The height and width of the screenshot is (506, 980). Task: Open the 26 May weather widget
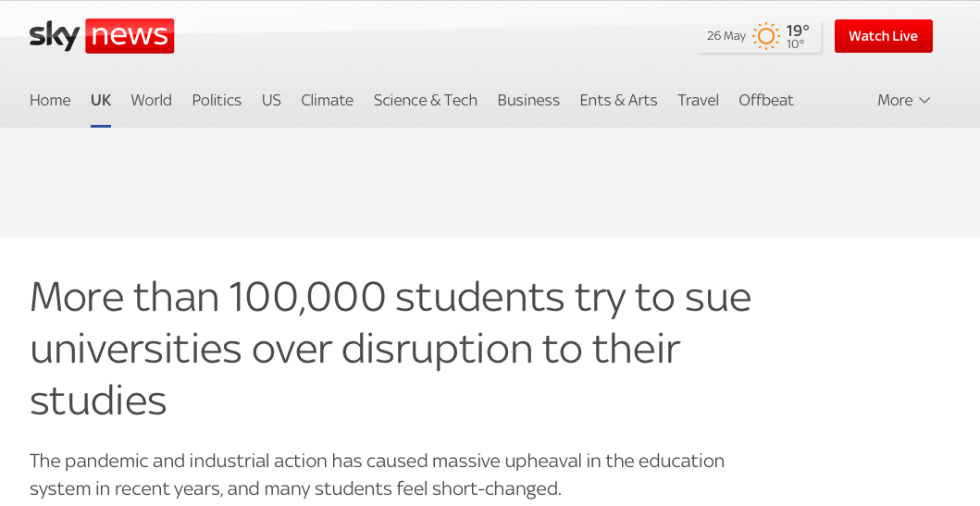coord(758,36)
